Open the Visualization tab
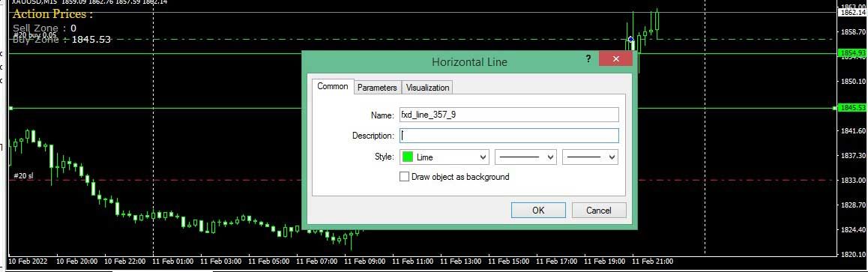Screen dimensions: 868x272 tap(427, 88)
